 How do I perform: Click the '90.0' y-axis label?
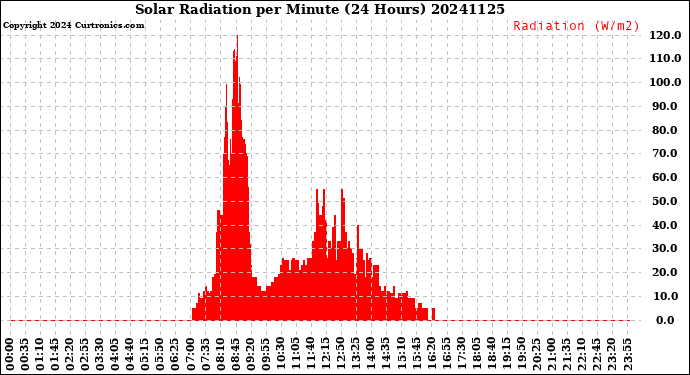pyautogui.click(x=665, y=106)
